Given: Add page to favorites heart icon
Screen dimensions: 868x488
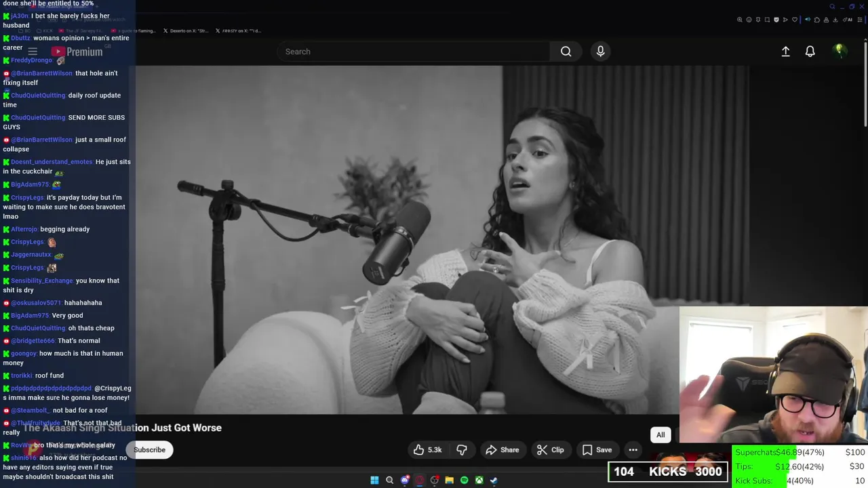Looking at the screenshot, I should coord(795,20).
